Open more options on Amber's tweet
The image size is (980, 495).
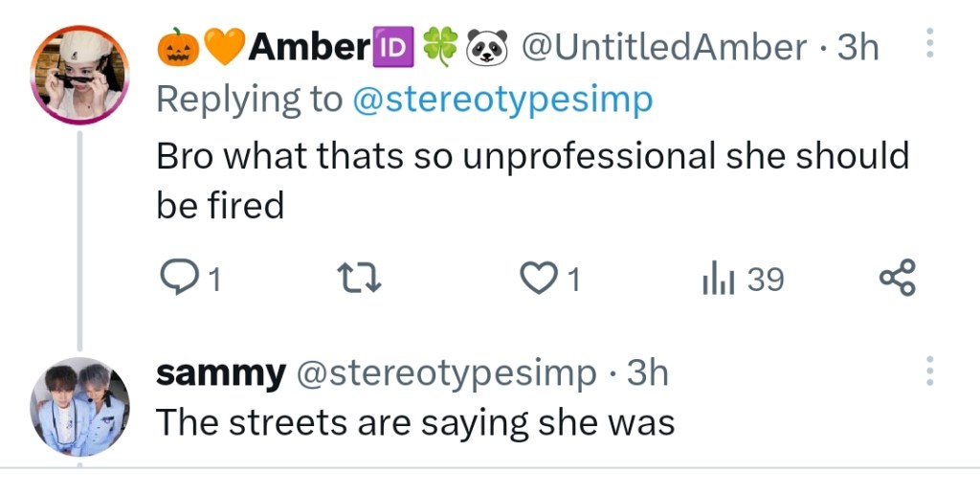click(927, 45)
